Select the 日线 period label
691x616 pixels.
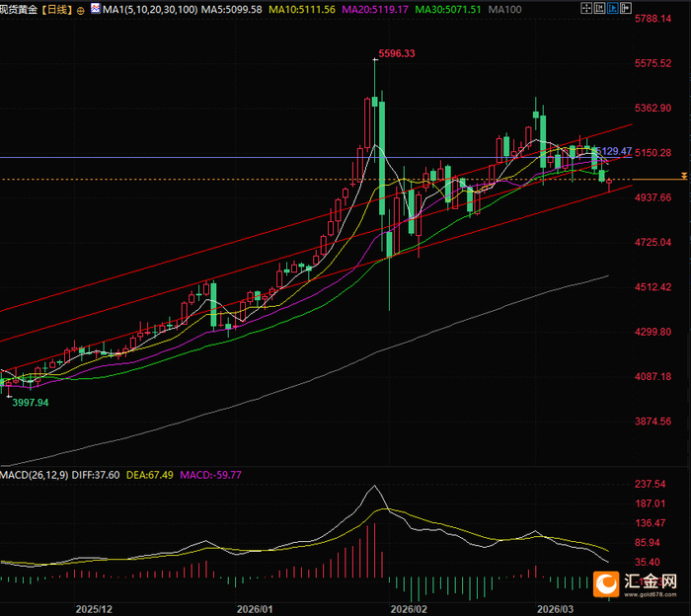point(57,10)
